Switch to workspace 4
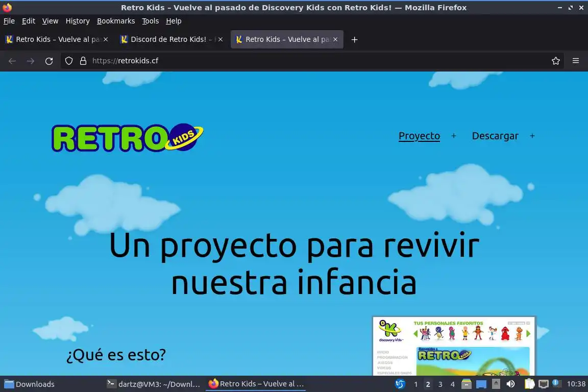This screenshot has width=588, height=392. (x=453, y=384)
